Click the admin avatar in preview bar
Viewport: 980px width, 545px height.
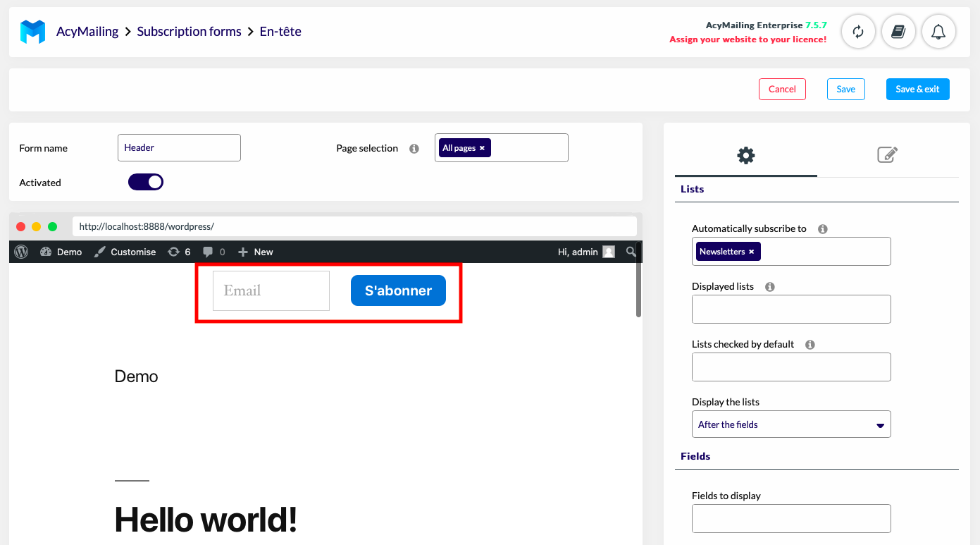(609, 252)
